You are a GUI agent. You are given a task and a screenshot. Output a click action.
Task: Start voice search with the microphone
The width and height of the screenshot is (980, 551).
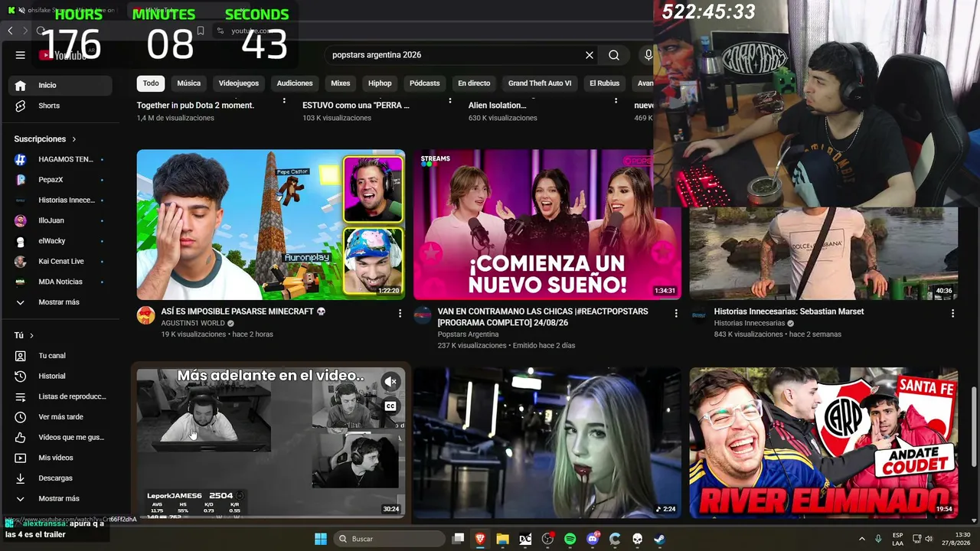click(648, 55)
